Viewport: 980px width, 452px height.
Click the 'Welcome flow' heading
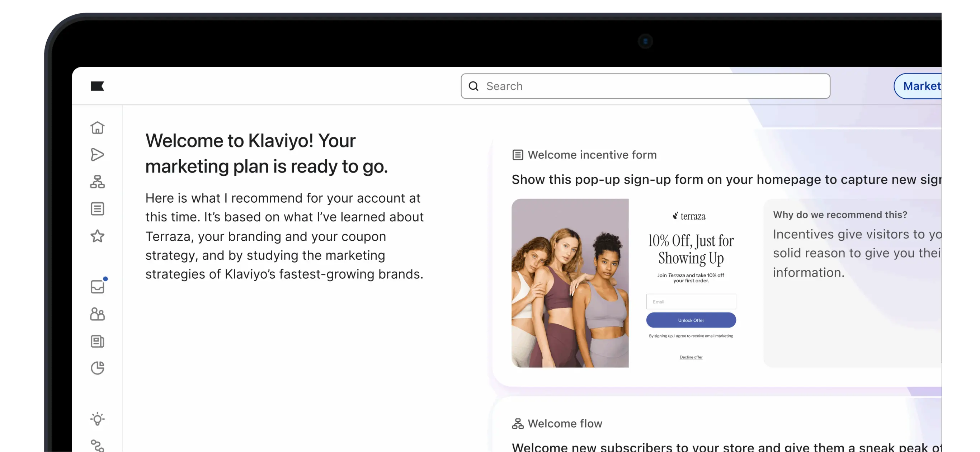(x=565, y=423)
